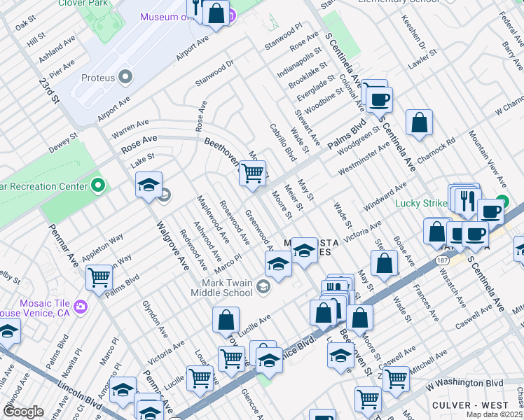This screenshot has height=420, width=524.
Task: Click the "Lincoln Blvd" label
Action: click(80, 395)
